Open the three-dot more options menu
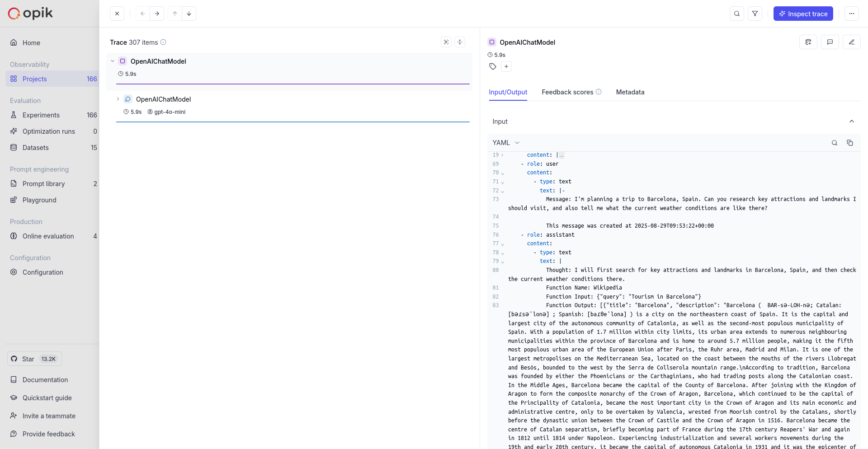868x449 pixels. pyautogui.click(x=852, y=14)
